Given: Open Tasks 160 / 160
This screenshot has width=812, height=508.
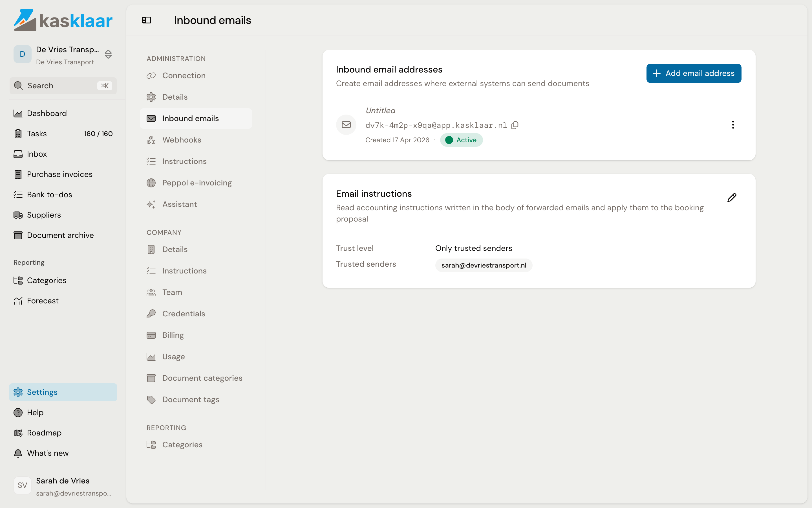Looking at the screenshot, I should [63, 134].
